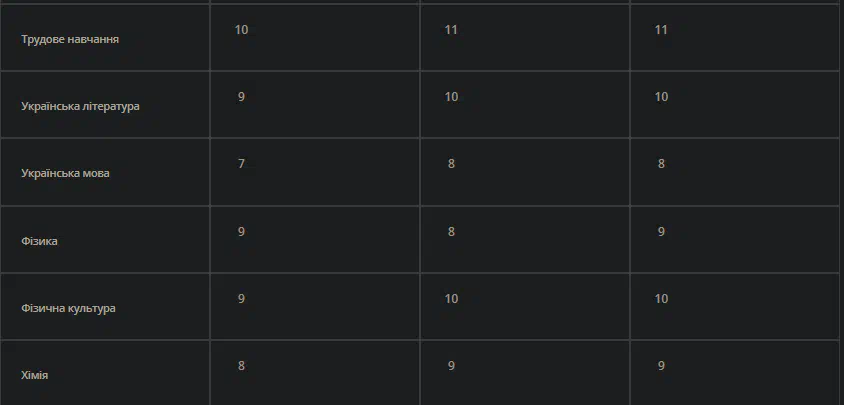Click the Українська мова subject name
Viewport: 844px width, 405px height.
65,173
